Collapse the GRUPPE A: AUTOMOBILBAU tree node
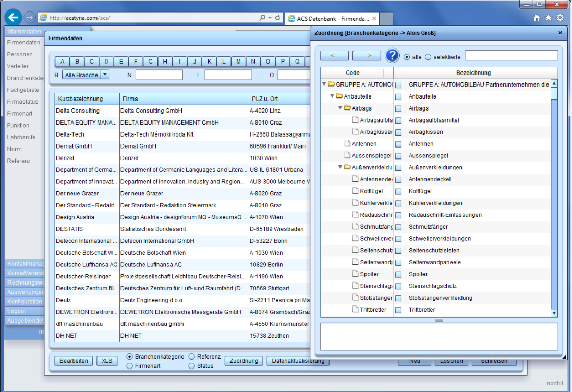572x392 pixels. pyautogui.click(x=324, y=84)
